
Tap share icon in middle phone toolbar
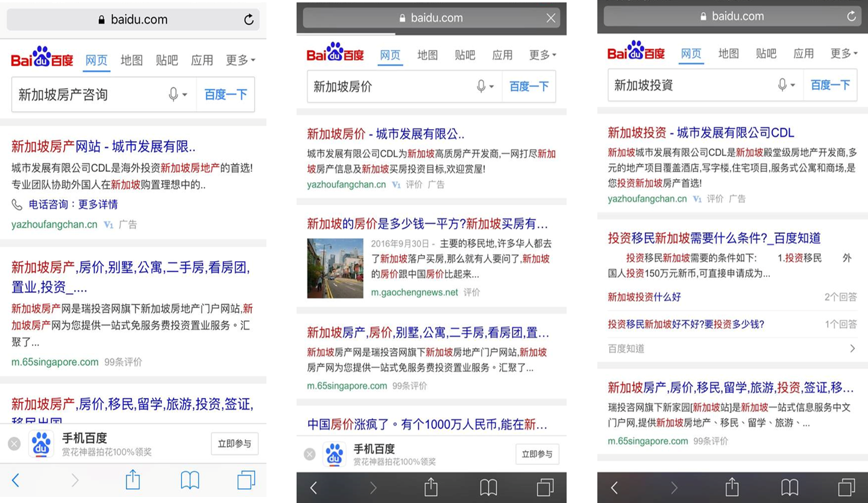[430, 486]
